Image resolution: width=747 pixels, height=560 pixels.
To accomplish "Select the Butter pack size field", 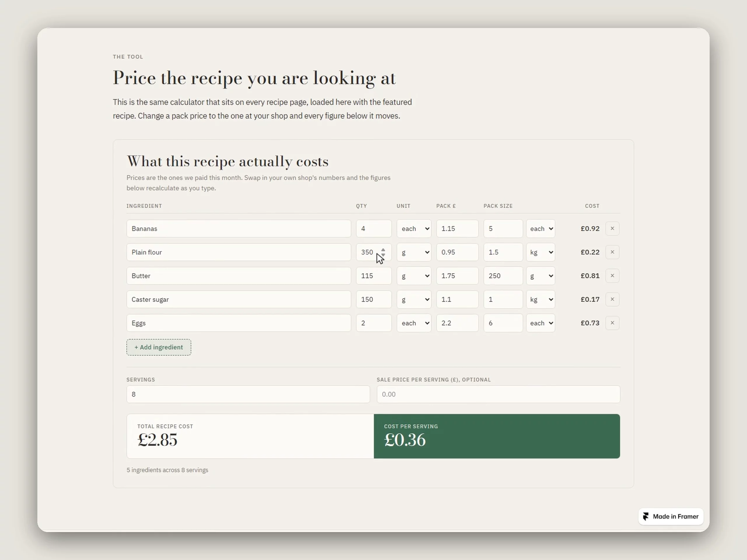I will click(503, 276).
